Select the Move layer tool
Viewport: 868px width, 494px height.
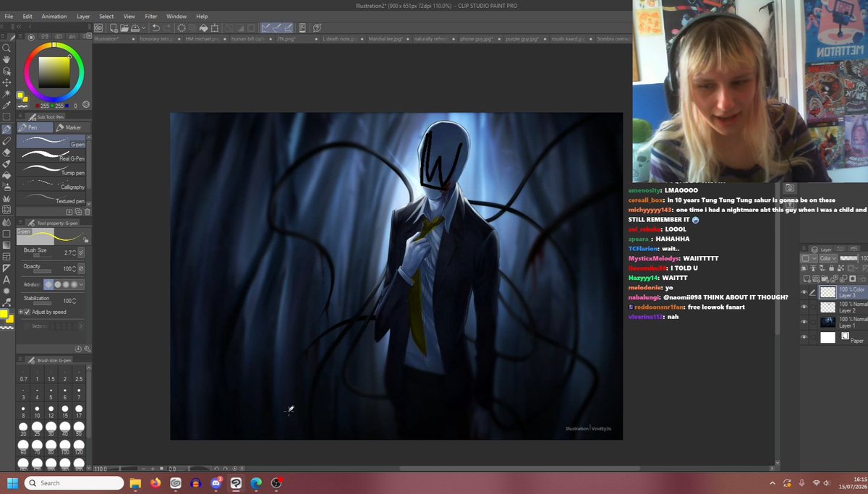click(7, 83)
